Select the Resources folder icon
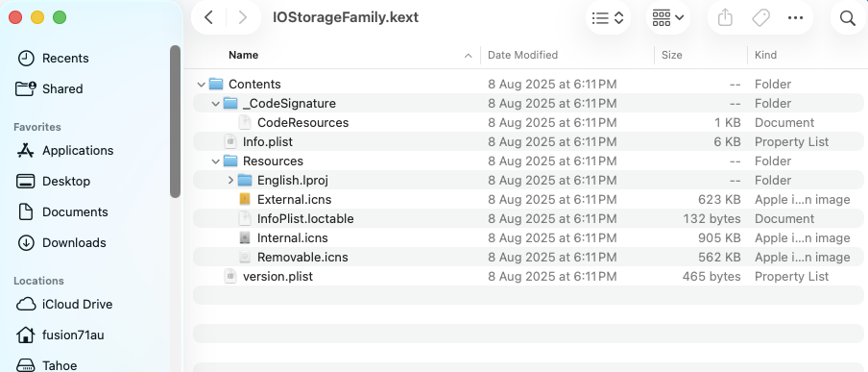The height and width of the screenshot is (372, 868). click(230, 161)
